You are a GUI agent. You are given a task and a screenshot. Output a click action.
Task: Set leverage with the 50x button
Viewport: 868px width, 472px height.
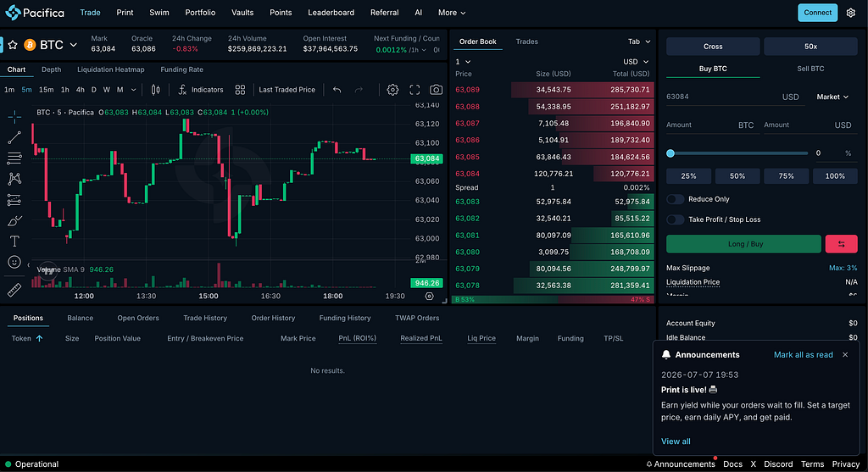tap(810, 47)
